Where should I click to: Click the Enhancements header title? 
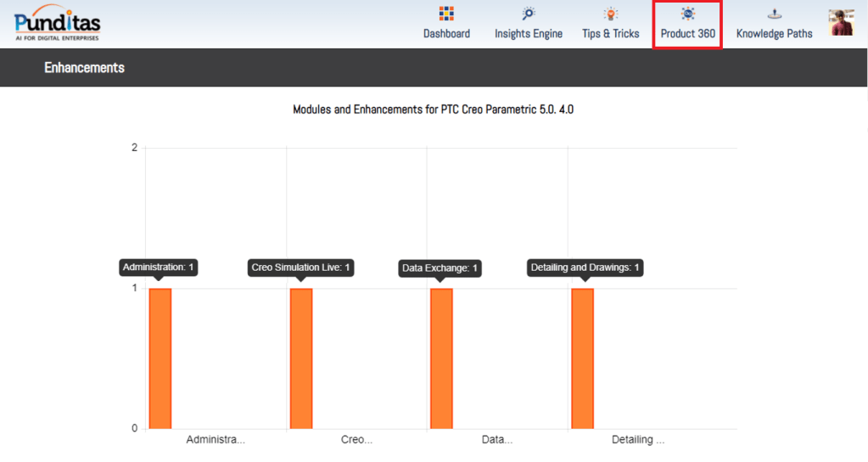(x=84, y=68)
